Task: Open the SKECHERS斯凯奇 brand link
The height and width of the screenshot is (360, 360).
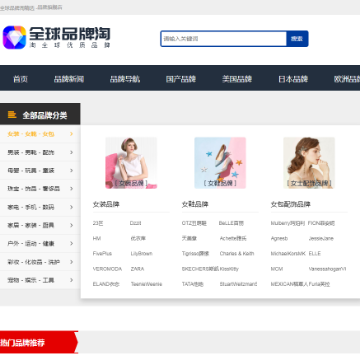Action: click(x=200, y=269)
